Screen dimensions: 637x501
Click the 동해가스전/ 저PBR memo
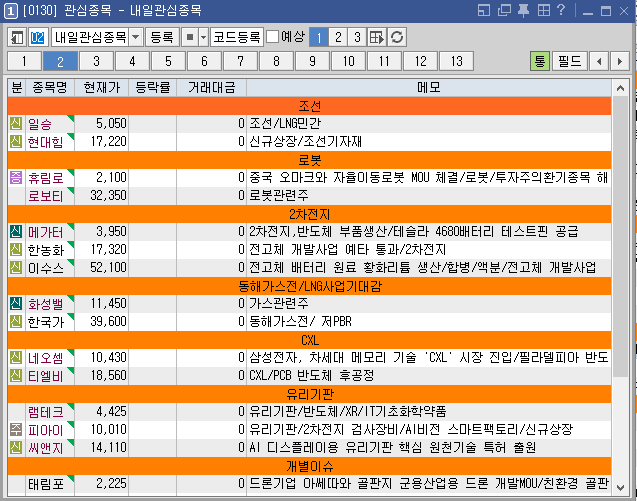tap(300, 321)
